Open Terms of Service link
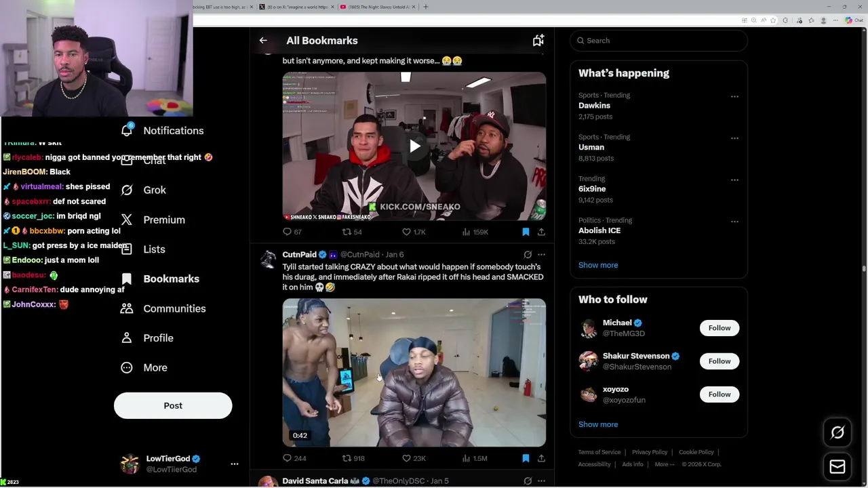This screenshot has width=868, height=488. pyautogui.click(x=599, y=452)
